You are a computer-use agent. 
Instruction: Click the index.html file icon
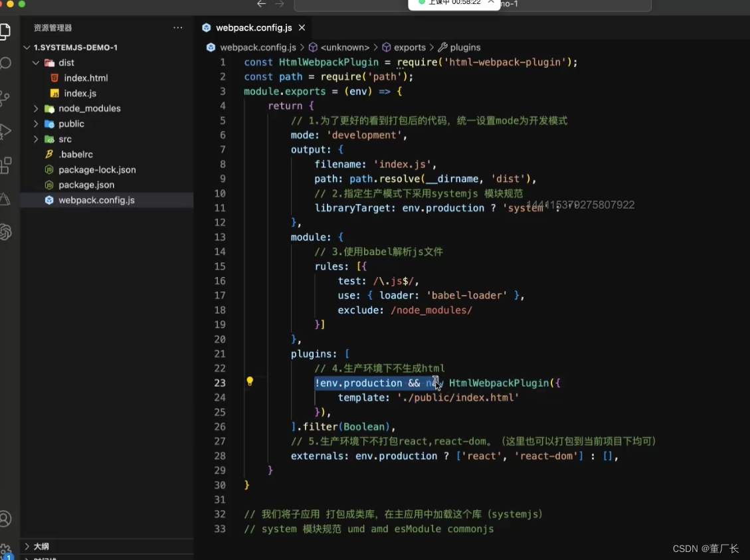click(x=54, y=78)
